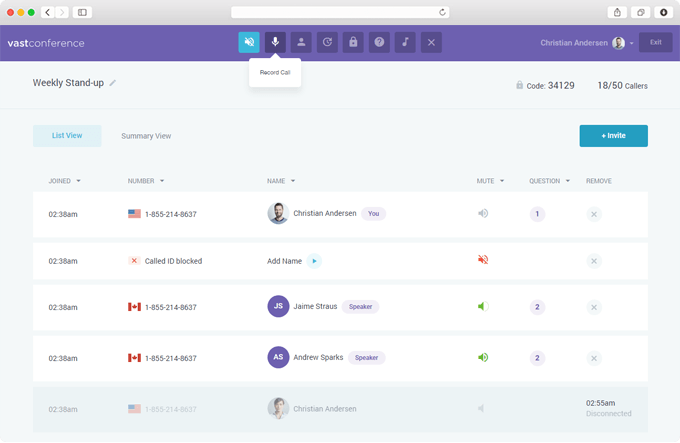The image size is (680, 443).
Task: Unmute the Called ID blocked caller
Action: coord(483,260)
